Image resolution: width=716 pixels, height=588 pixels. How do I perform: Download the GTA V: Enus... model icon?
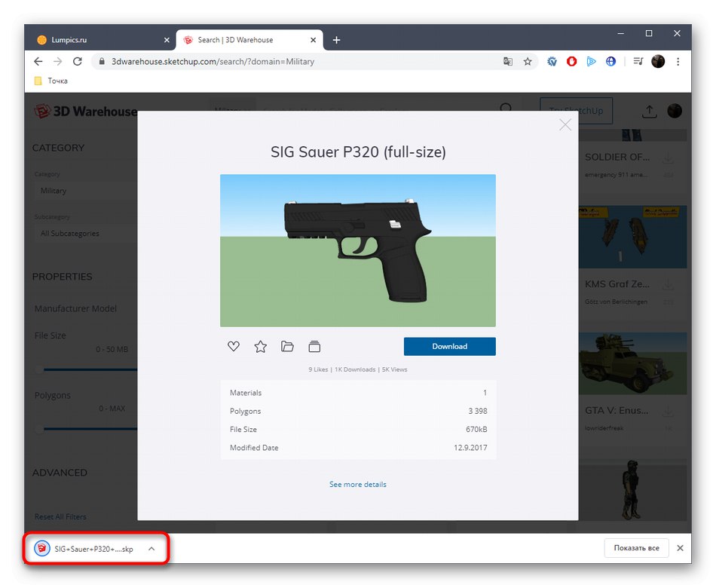point(668,412)
